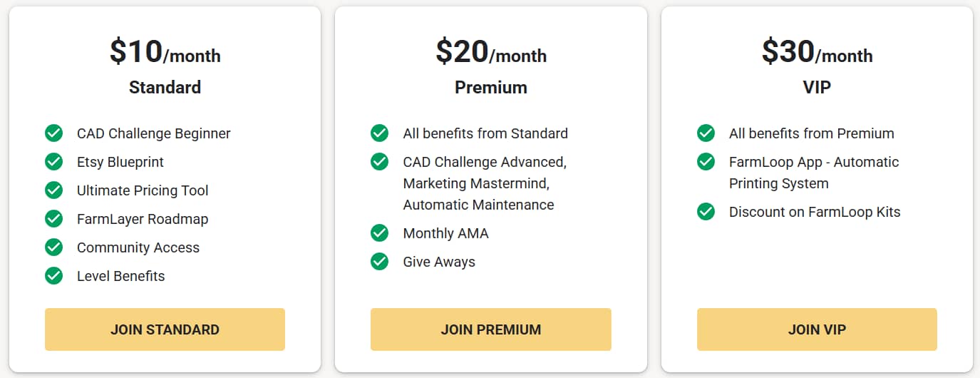Click the $30/month VIP plan heading

click(817, 53)
